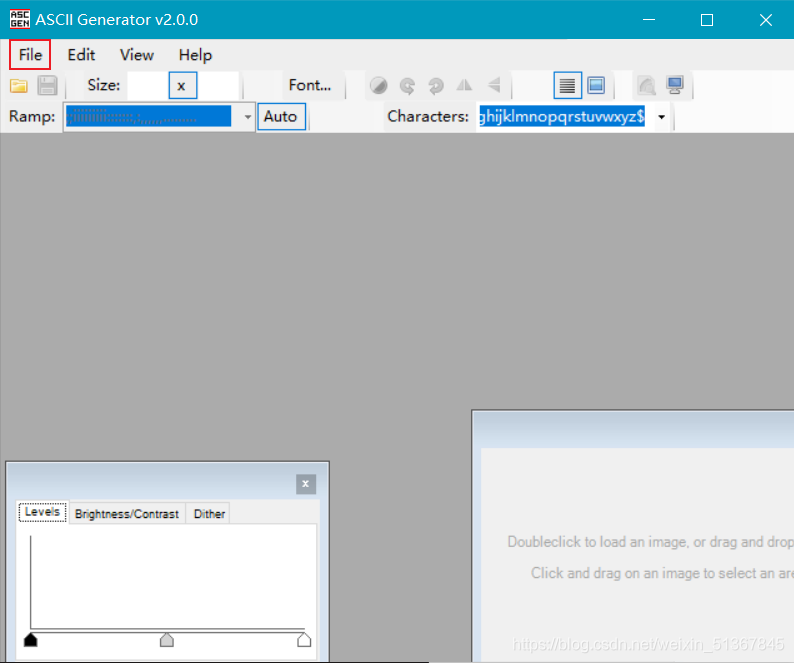The image size is (794, 663).
Task: Expand the Ramp dropdown
Action: tap(248, 117)
